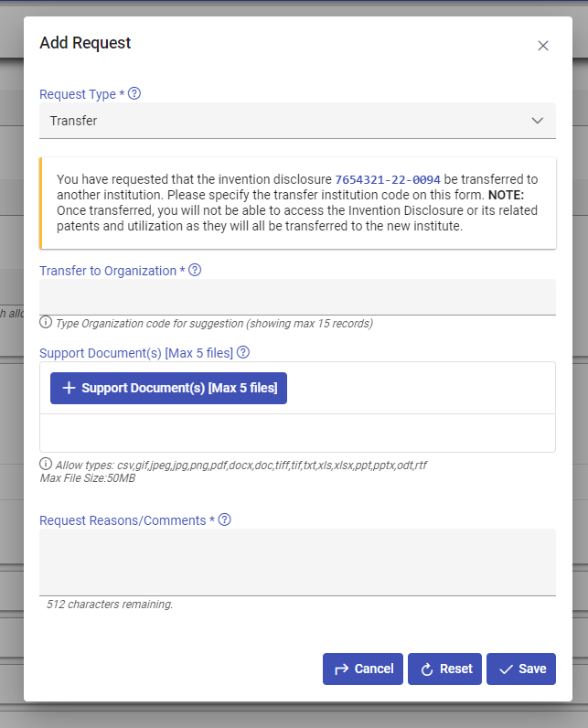Click the Request Reasons/Comments label text

coord(123,520)
